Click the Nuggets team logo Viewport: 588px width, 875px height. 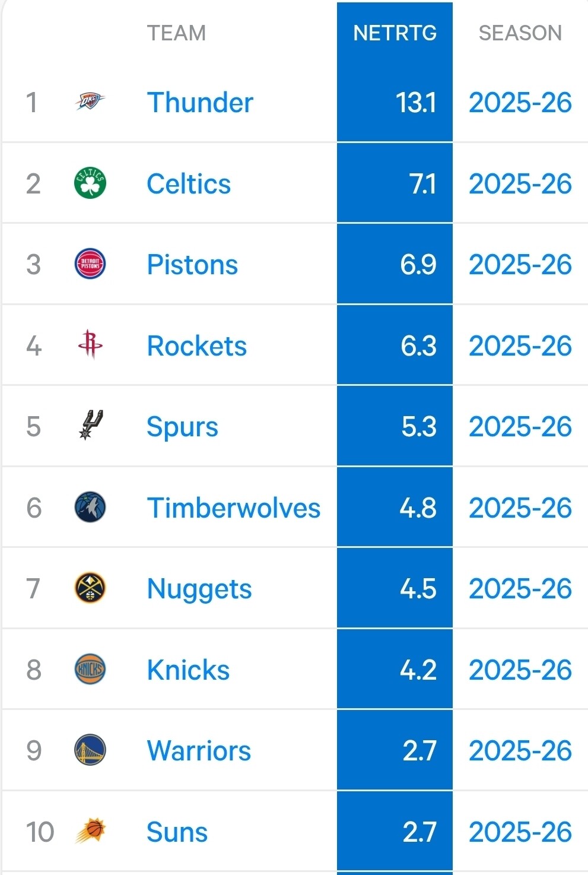tap(90, 588)
